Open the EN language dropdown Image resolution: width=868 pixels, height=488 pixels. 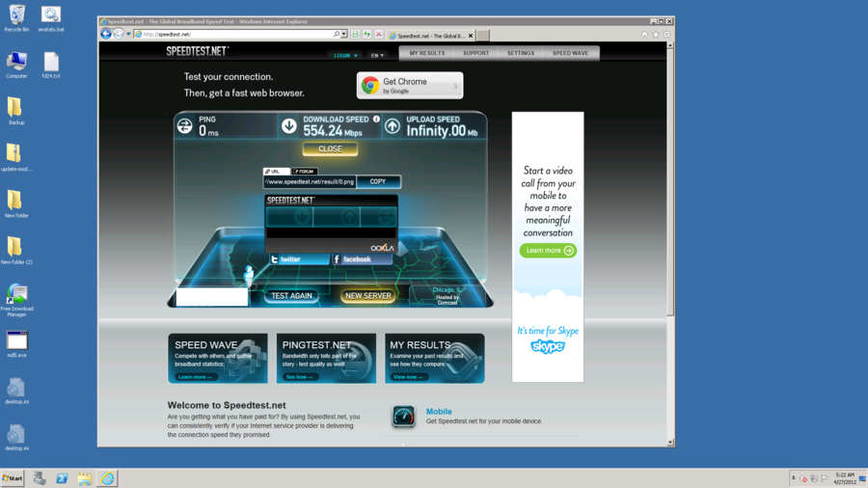click(377, 55)
